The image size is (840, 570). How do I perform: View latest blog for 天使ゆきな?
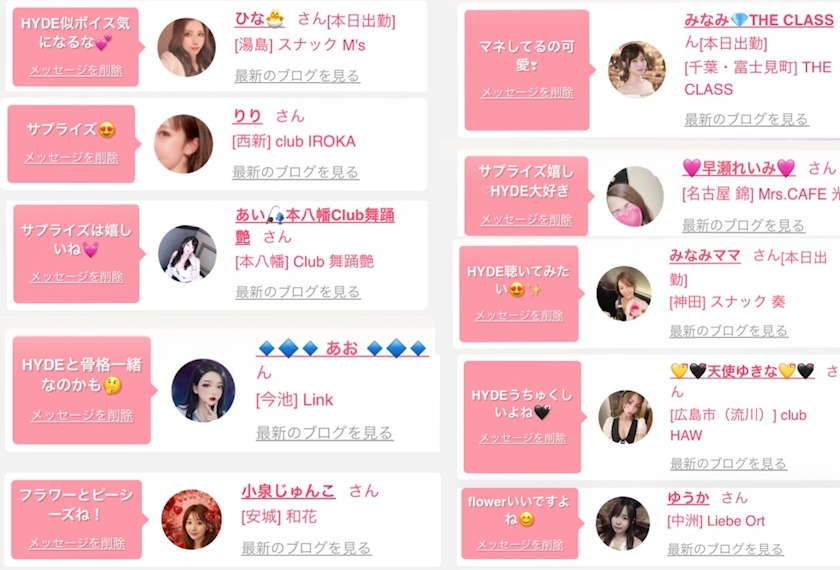click(728, 463)
